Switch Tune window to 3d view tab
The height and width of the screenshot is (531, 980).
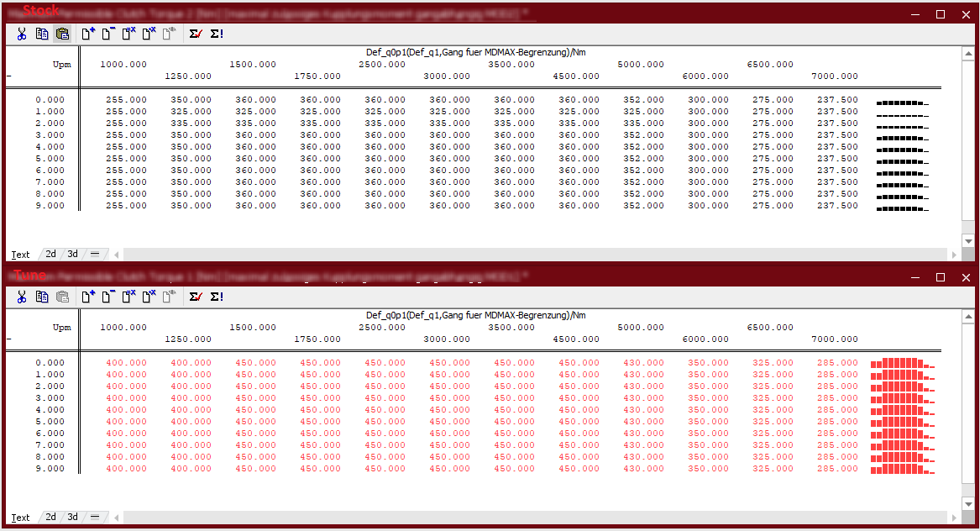(x=73, y=517)
